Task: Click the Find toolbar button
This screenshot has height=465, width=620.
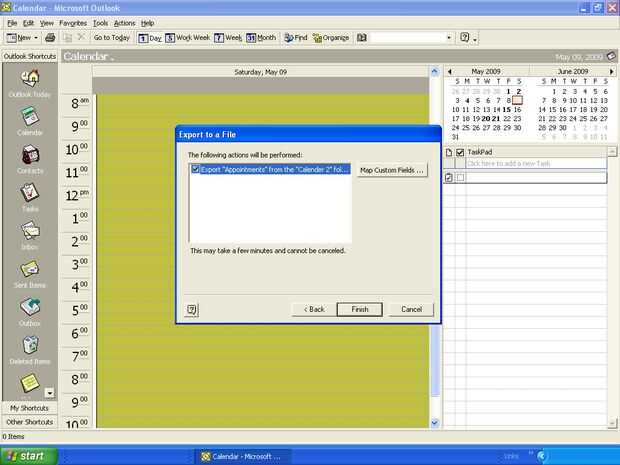Action: pos(295,38)
